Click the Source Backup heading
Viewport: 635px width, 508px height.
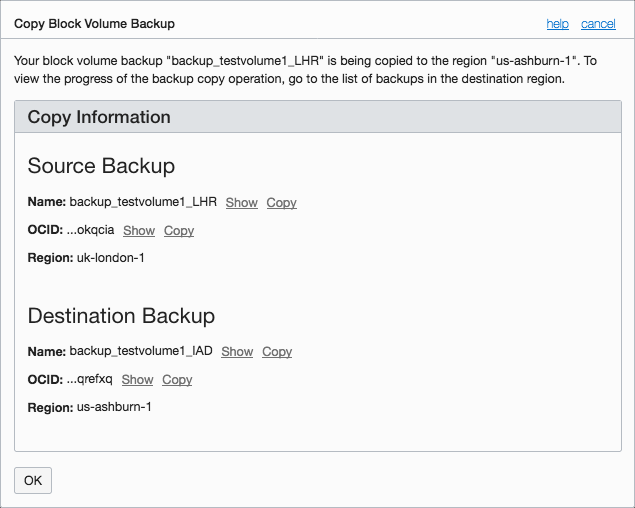101,166
